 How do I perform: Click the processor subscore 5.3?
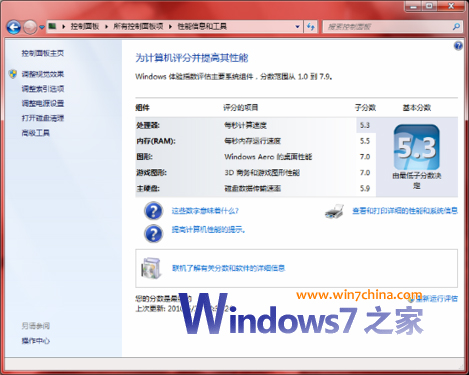(365, 125)
